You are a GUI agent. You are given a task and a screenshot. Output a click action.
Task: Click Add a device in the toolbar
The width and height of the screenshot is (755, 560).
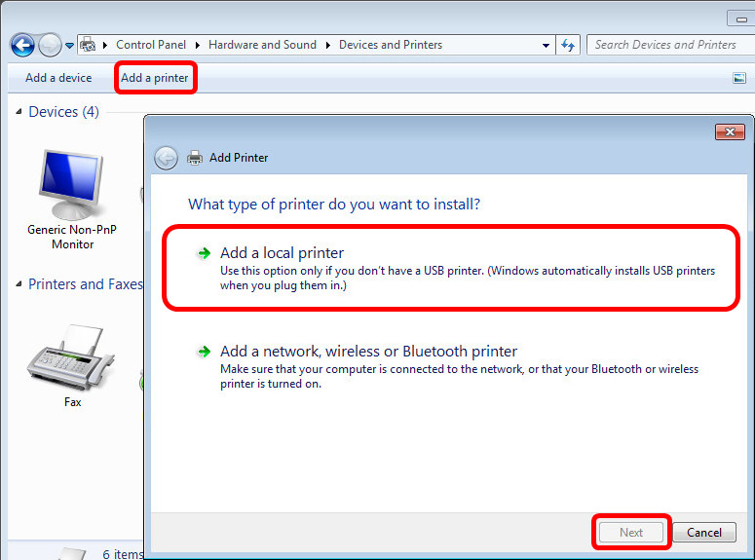click(58, 78)
